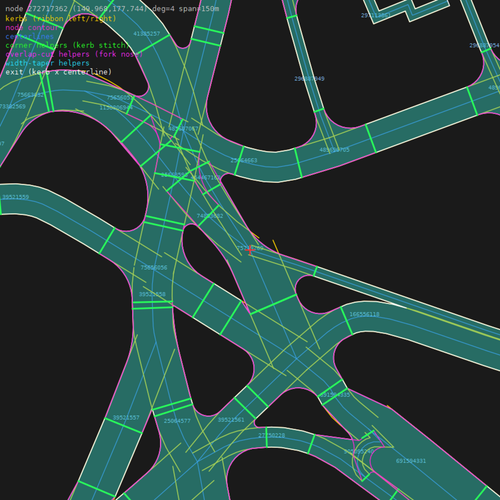Click way label '41385257'
The height and width of the screenshot is (500, 500).
147,34
